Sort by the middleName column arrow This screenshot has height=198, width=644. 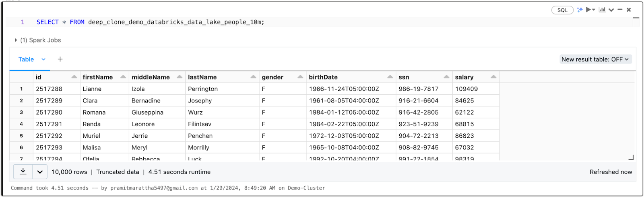coord(180,77)
